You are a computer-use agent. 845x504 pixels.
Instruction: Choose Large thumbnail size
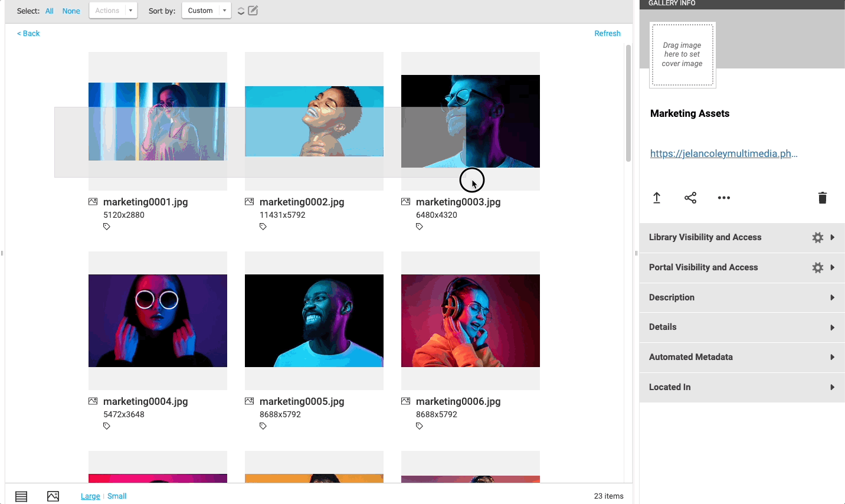pyautogui.click(x=90, y=496)
